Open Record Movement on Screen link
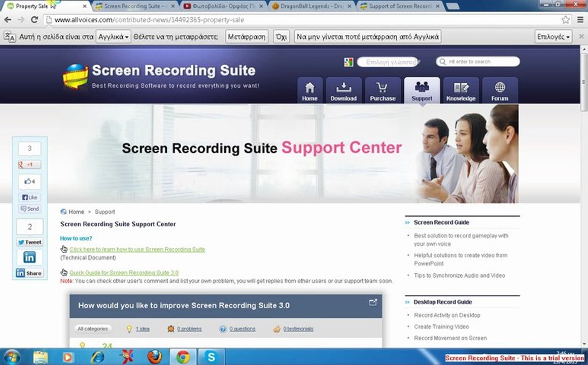The width and height of the screenshot is (588, 365). [x=451, y=338]
